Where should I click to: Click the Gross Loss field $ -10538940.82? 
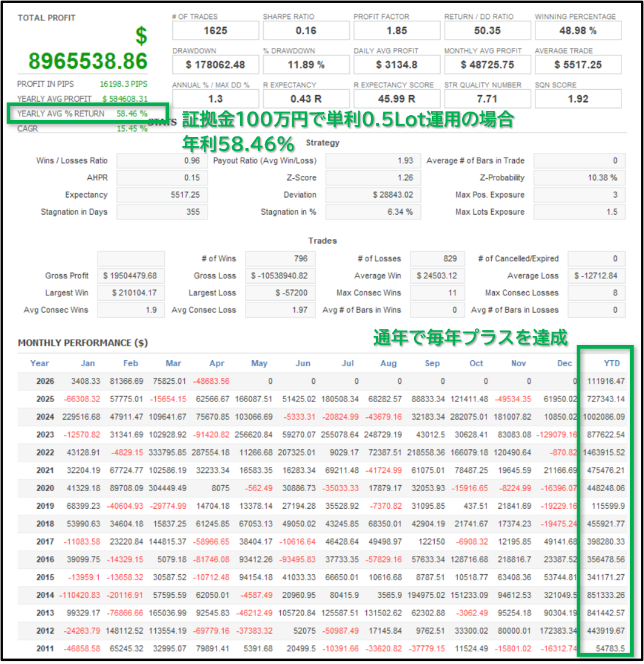(280, 276)
